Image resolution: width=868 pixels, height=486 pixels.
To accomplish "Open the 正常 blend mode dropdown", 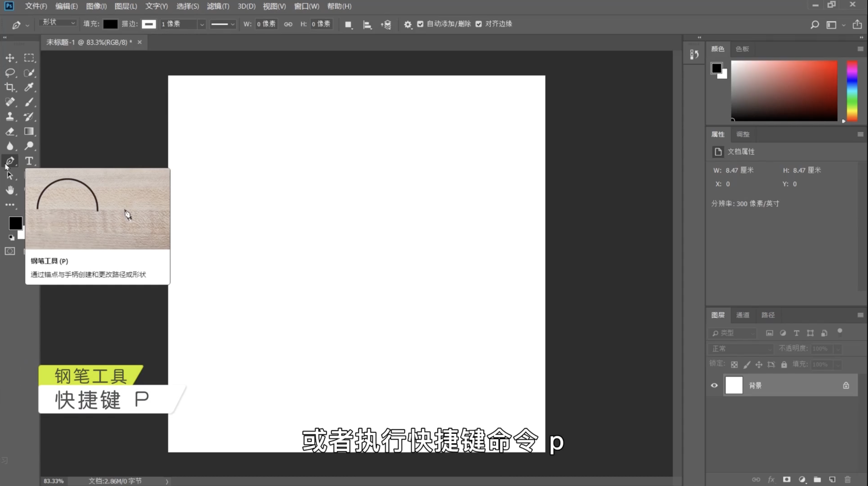I will tap(740, 349).
